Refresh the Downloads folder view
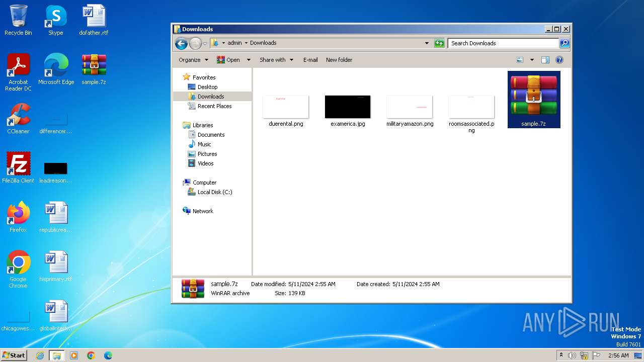Viewport: 644px width, 362px height. [439, 43]
